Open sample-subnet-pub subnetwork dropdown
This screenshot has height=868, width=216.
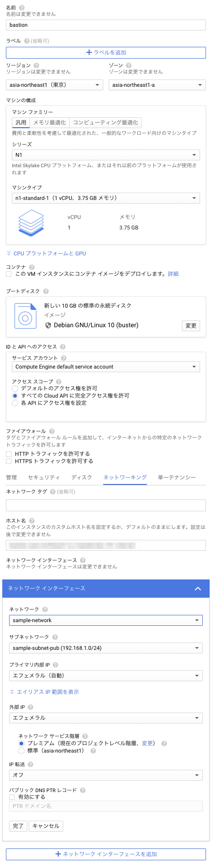click(x=106, y=648)
